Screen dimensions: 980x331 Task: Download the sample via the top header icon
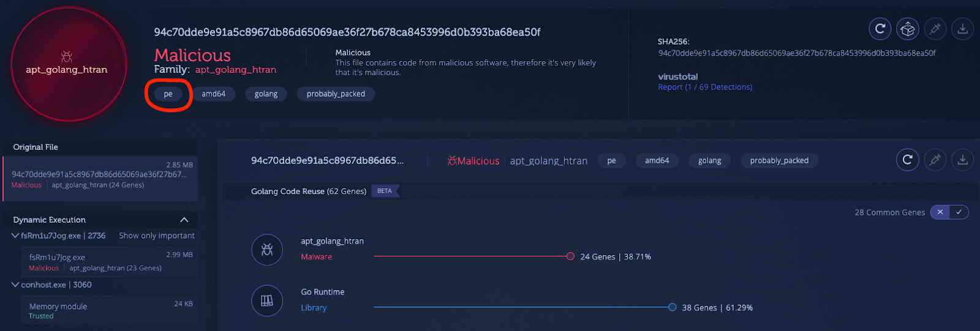[963, 29]
